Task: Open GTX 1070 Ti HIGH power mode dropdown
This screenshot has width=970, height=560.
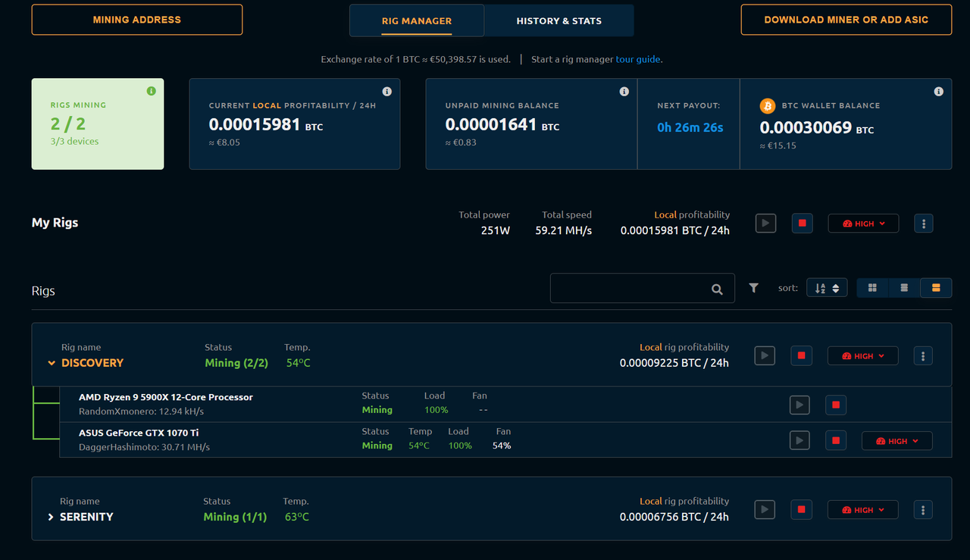Action: pos(897,440)
